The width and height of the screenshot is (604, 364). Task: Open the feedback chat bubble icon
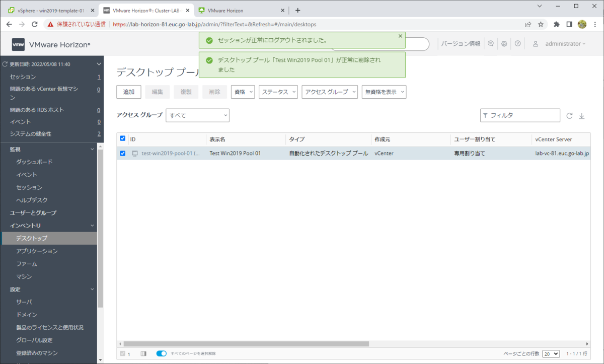pyautogui.click(x=491, y=44)
